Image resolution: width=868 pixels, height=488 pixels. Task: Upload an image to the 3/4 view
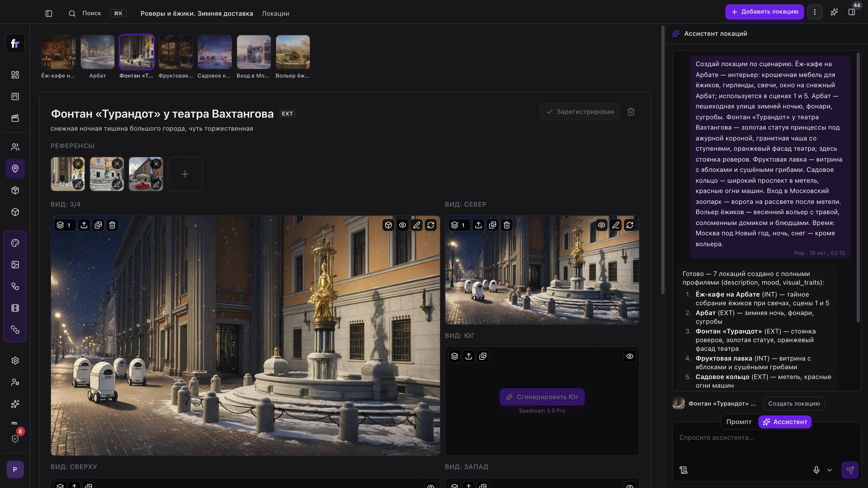coord(84,225)
